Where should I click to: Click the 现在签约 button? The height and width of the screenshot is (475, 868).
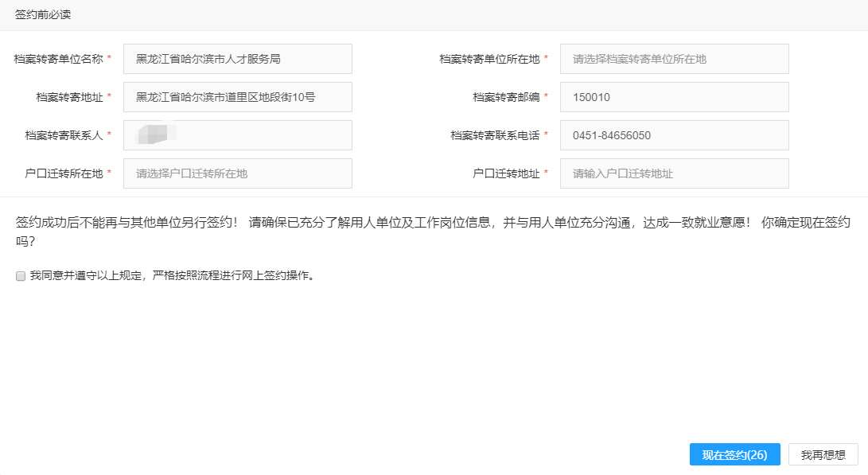pos(734,455)
